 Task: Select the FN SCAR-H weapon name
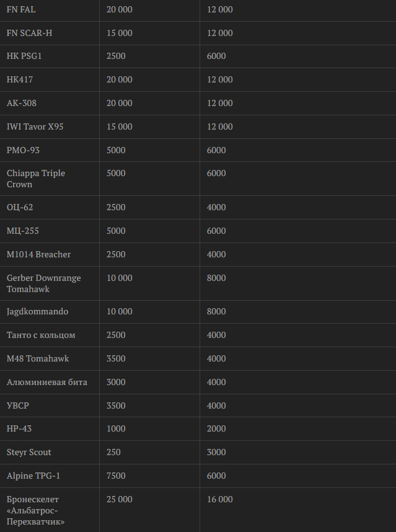(x=30, y=33)
